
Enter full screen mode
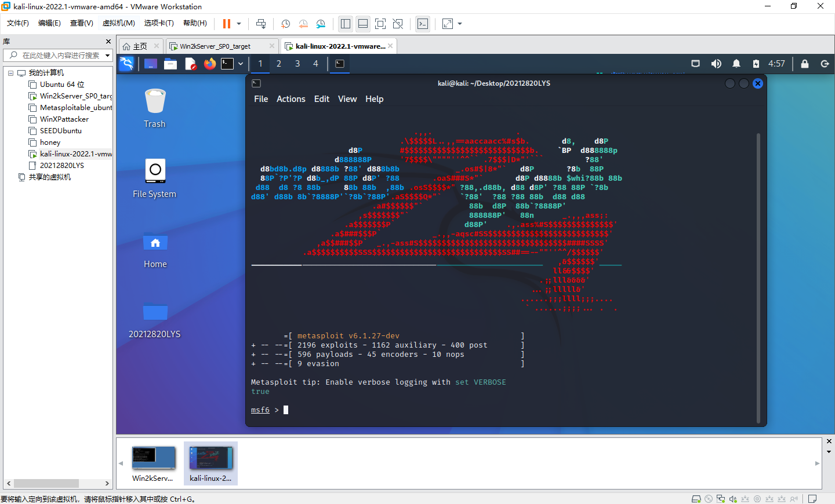[380, 24]
